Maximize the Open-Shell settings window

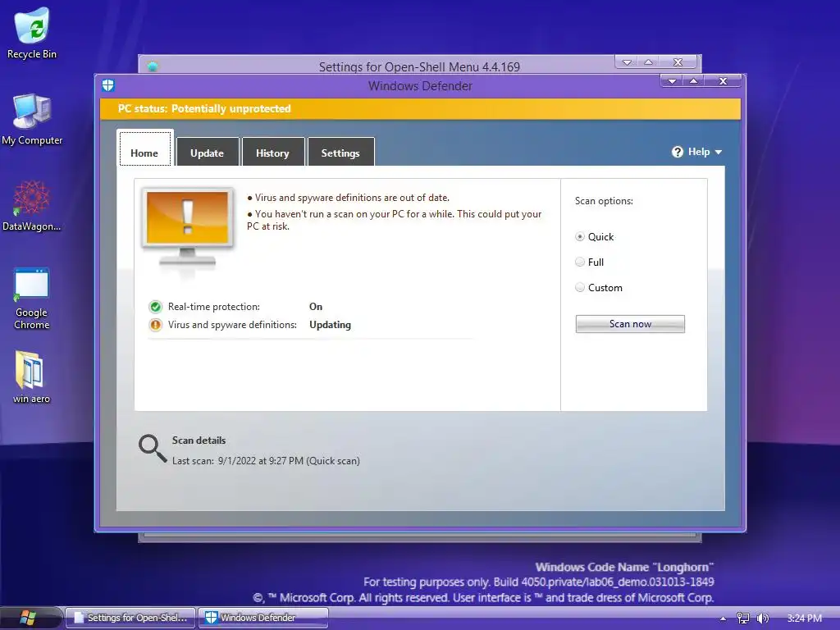click(648, 62)
